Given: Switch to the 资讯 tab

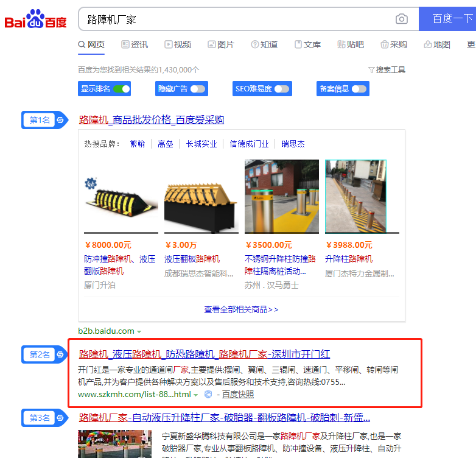Looking at the screenshot, I should [135, 44].
